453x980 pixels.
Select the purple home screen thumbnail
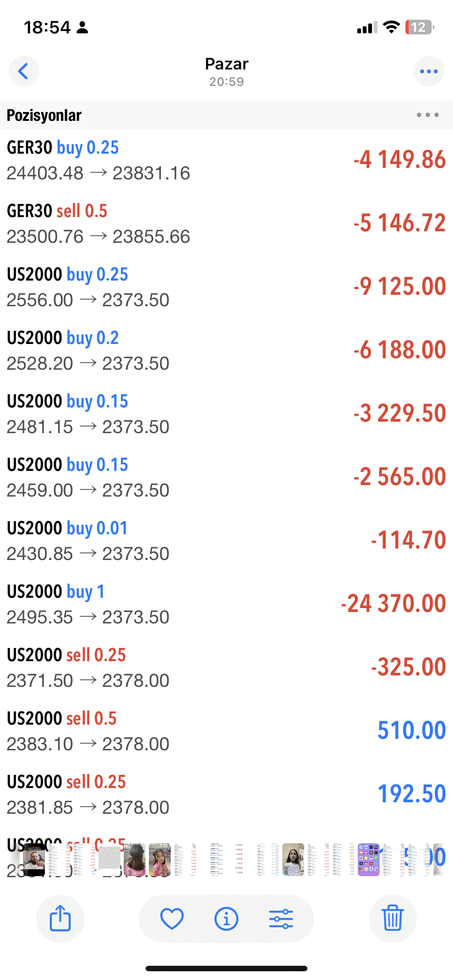(x=368, y=860)
